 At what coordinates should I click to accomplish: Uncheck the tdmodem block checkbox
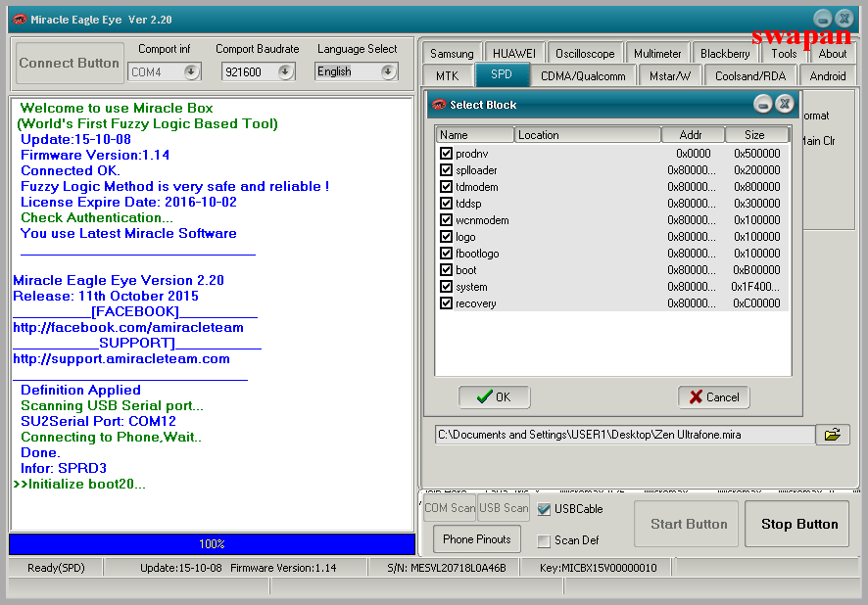446,186
